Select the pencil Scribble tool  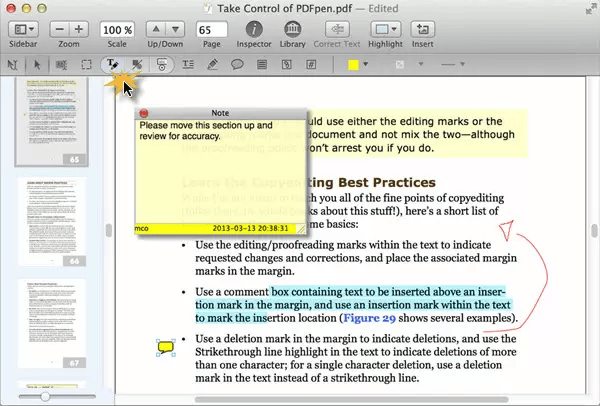click(x=212, y=65)
